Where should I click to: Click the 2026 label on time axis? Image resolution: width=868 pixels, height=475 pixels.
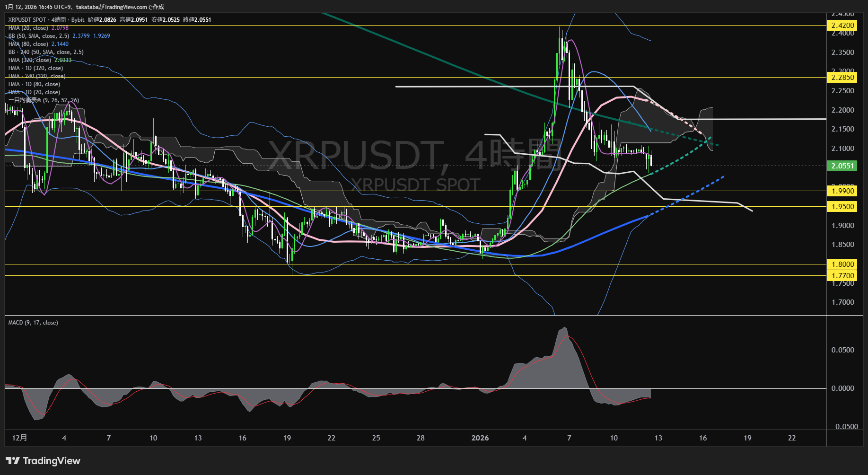[480, 438]
